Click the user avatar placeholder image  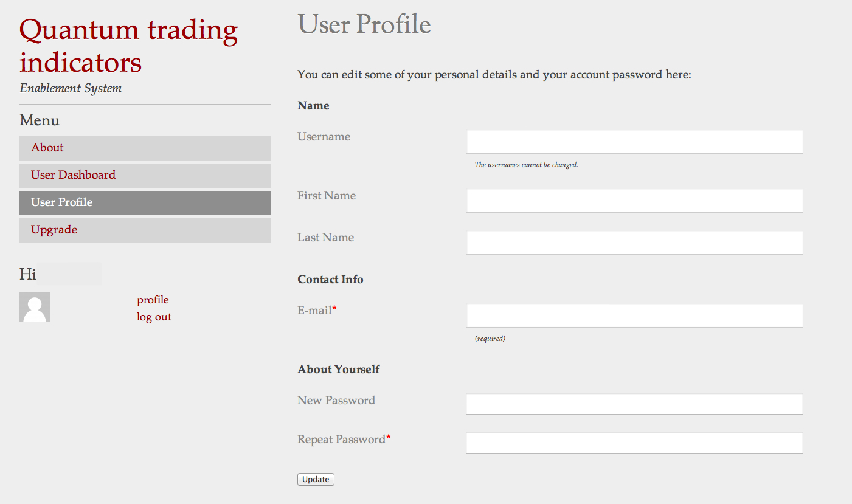[x=35, y=307]
